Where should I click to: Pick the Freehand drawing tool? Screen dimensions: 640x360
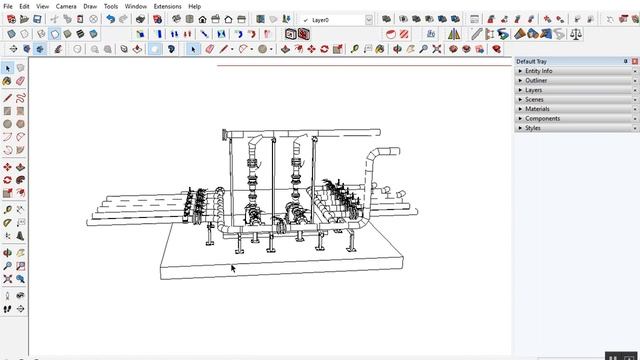[x=20, y=98]
